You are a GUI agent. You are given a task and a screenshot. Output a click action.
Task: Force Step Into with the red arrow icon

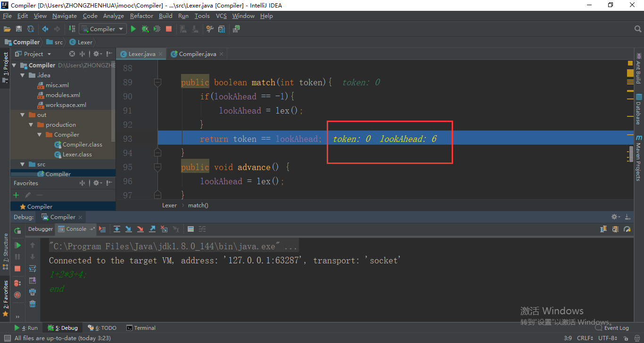coord(140,229)
